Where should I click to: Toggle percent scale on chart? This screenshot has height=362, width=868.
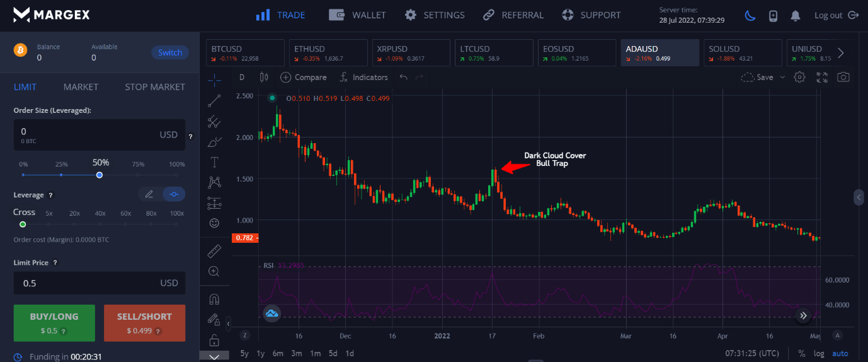click(x=802, y=354)
